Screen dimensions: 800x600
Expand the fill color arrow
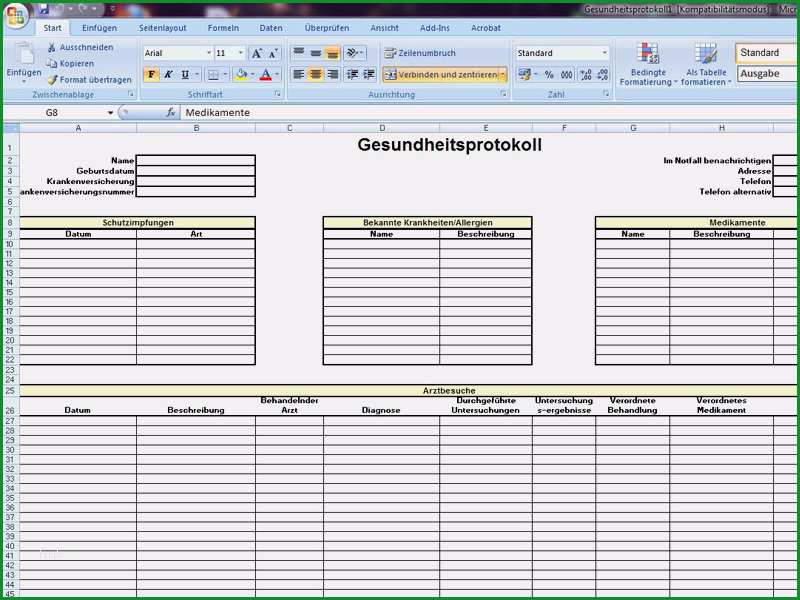[253, 75]
